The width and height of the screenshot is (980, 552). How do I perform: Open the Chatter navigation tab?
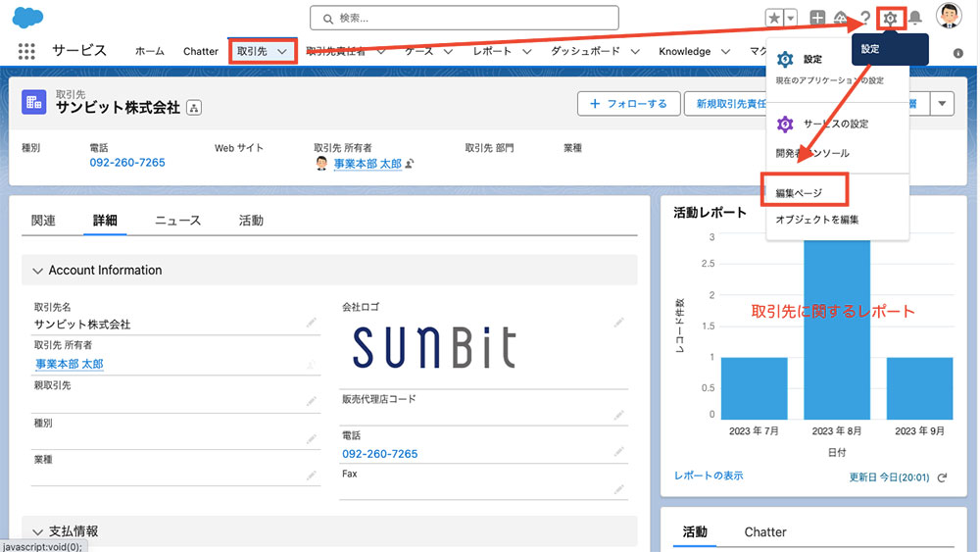click(201, 51)
